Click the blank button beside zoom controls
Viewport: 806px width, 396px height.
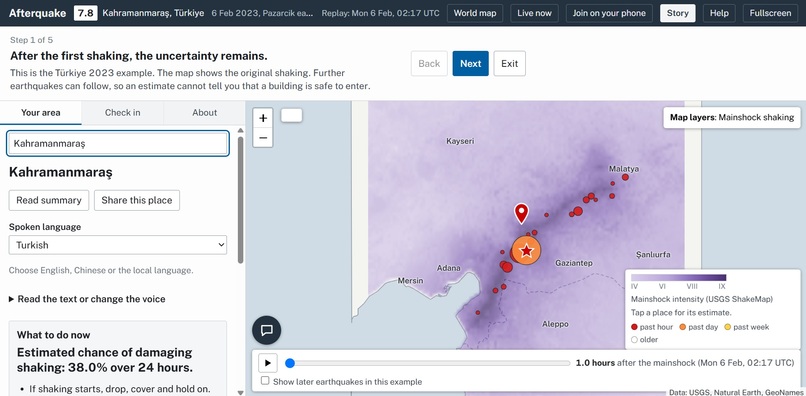point(291,115)
